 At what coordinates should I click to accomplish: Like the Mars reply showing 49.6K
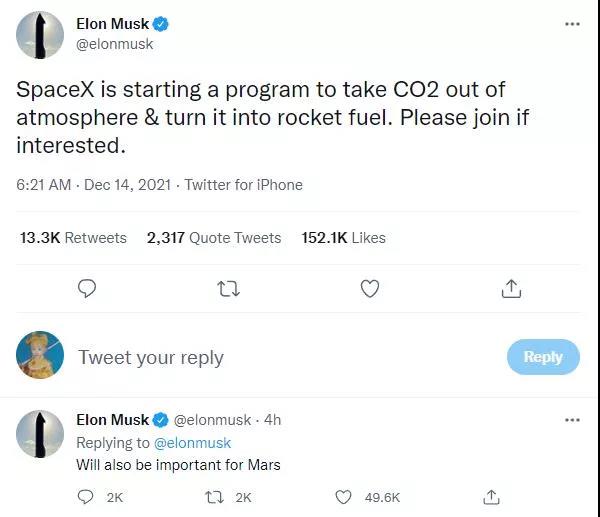tap(343, 497)
